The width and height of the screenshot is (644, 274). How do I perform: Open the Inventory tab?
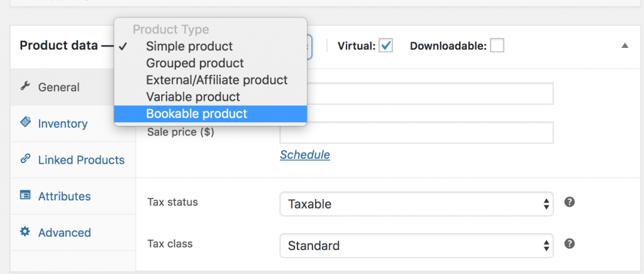click(63, 123)
